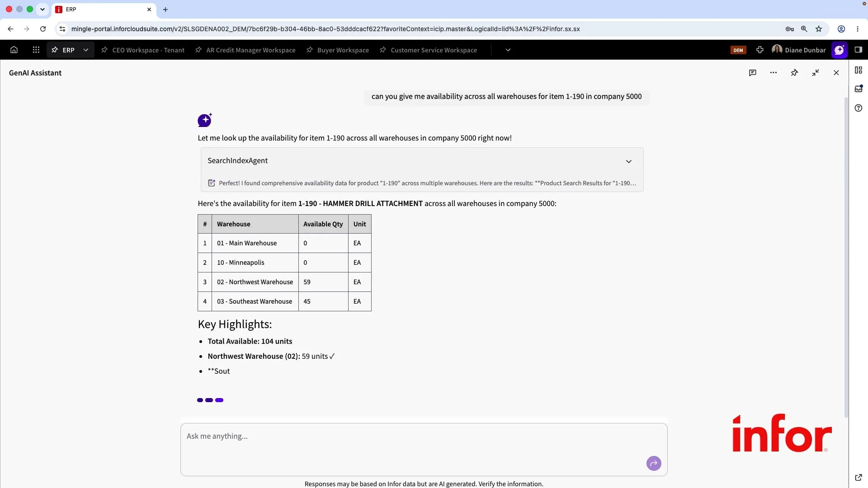
Task: Open the Buyer Workspace tab
Action: click(x=338, y=50)
